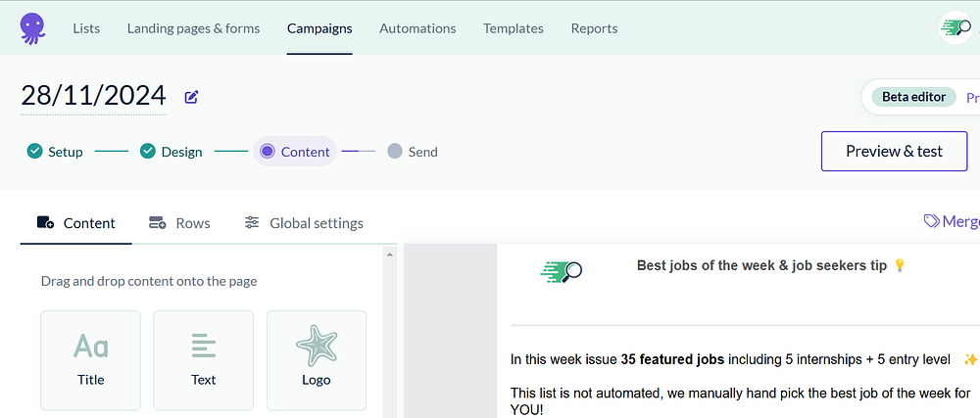Jump to the Send step
The image size is (980, 418).
[x=413, y=152]
